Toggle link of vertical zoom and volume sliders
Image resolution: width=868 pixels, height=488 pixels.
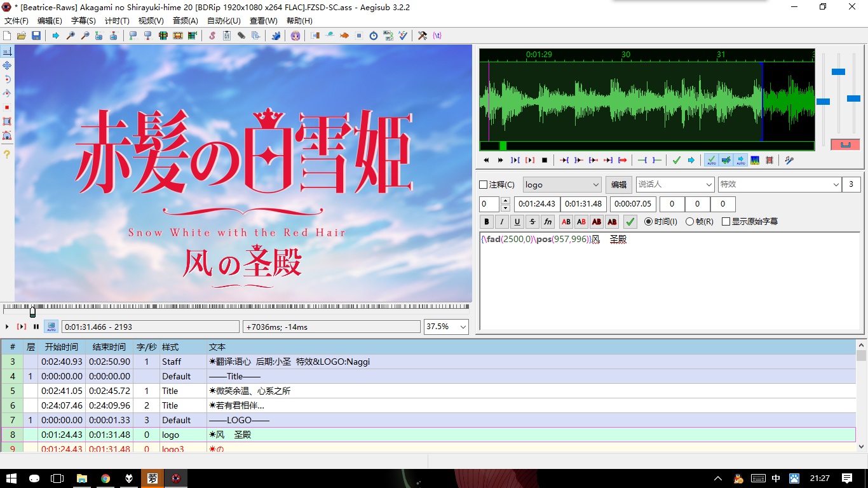pyautogui.click(x=845, y=145)
